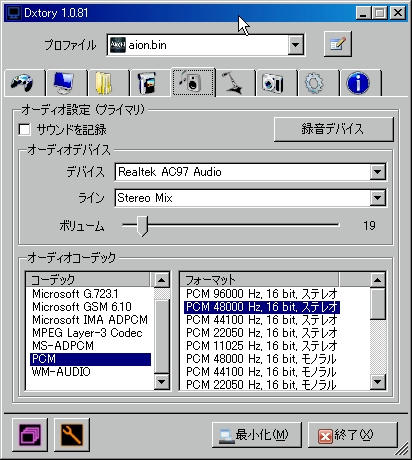Select the video camcorder settings tab

click(x=150, y=83)
